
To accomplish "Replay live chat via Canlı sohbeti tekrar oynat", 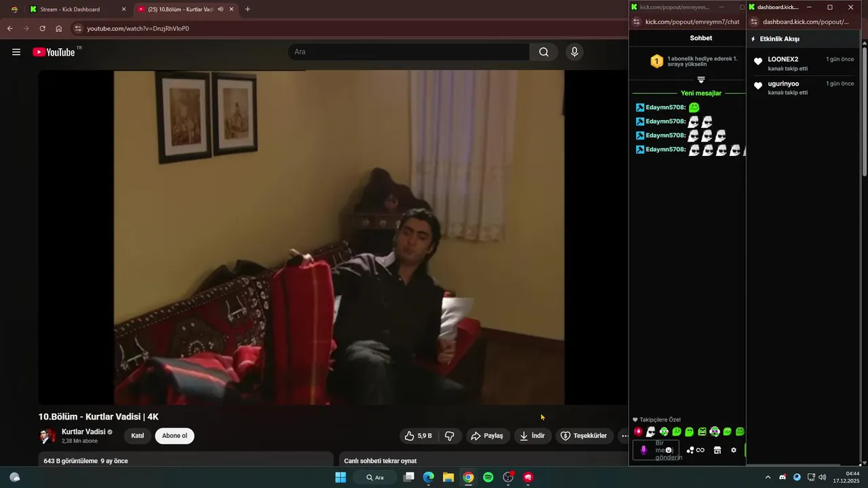I will [380, 461].
